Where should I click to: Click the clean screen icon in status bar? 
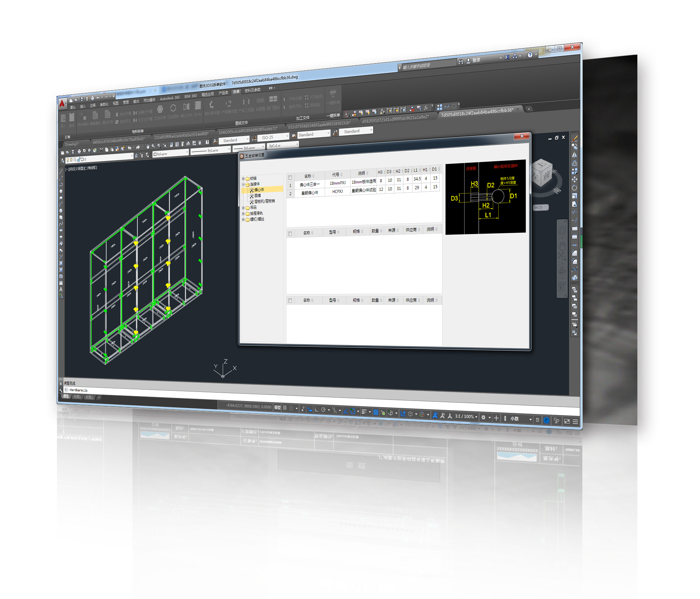pyautogui.click(x=567, y=421)
